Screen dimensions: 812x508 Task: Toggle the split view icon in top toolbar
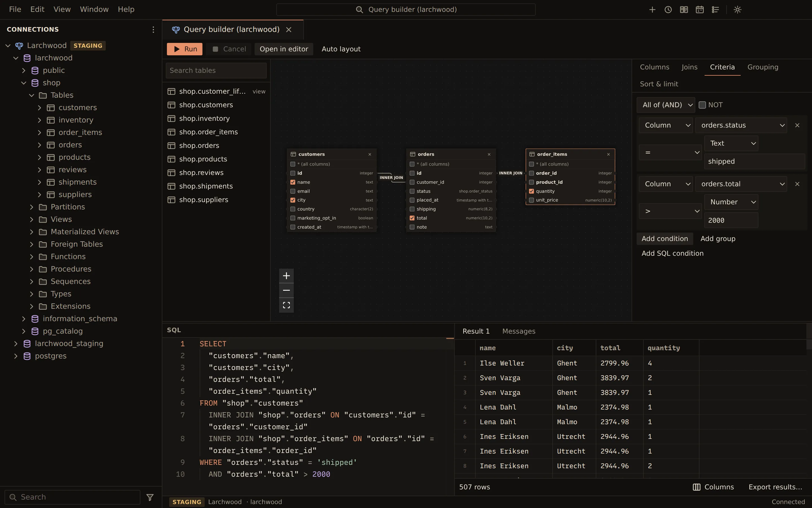coord(684,9)
